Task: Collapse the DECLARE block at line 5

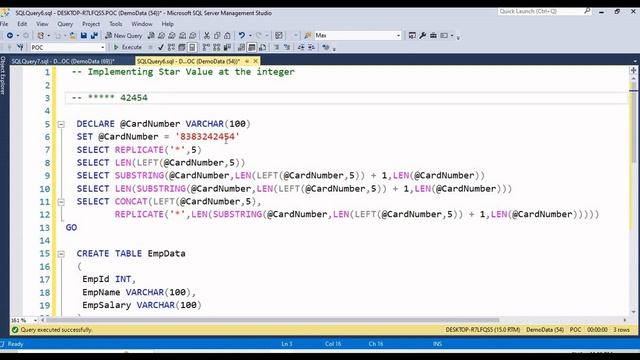Action: tap(61, 124)
